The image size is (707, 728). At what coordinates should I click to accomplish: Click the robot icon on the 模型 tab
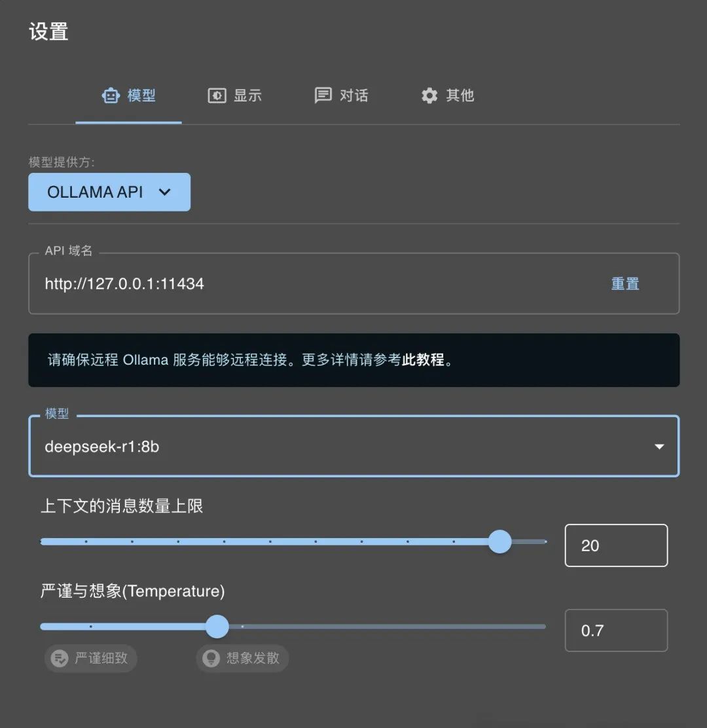[111, 95]
